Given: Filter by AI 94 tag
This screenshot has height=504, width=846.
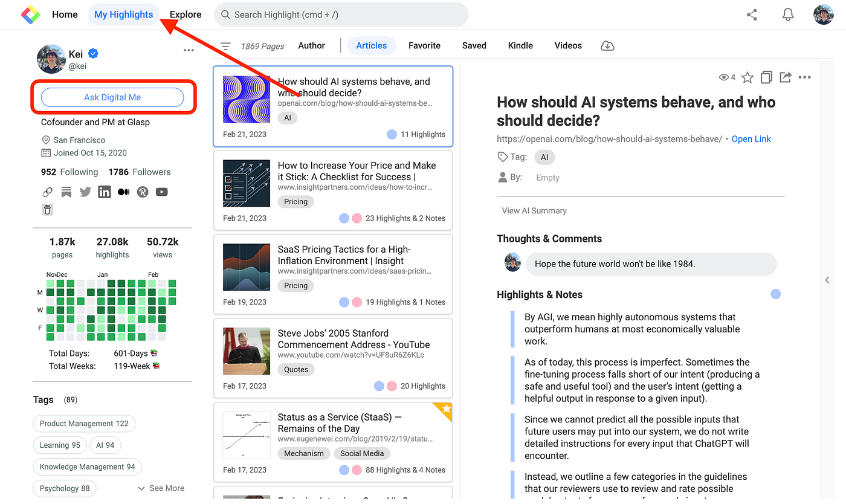Looking at the screenshot, I should click(x=105, y=445).
